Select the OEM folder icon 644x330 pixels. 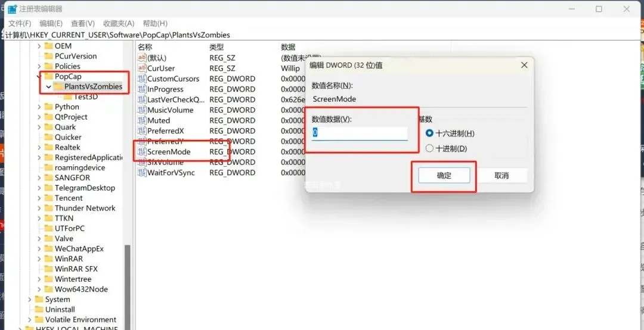point(48,46)
